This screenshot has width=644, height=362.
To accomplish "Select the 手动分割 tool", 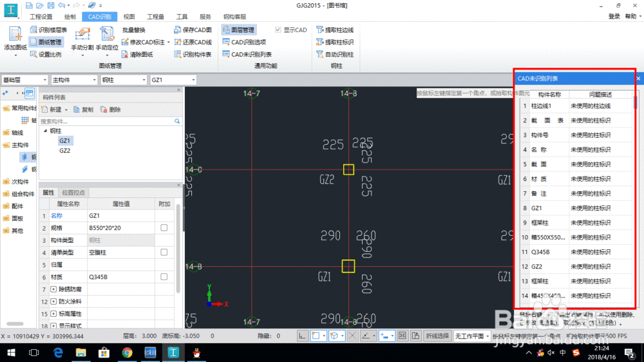I will coord(82,35).
